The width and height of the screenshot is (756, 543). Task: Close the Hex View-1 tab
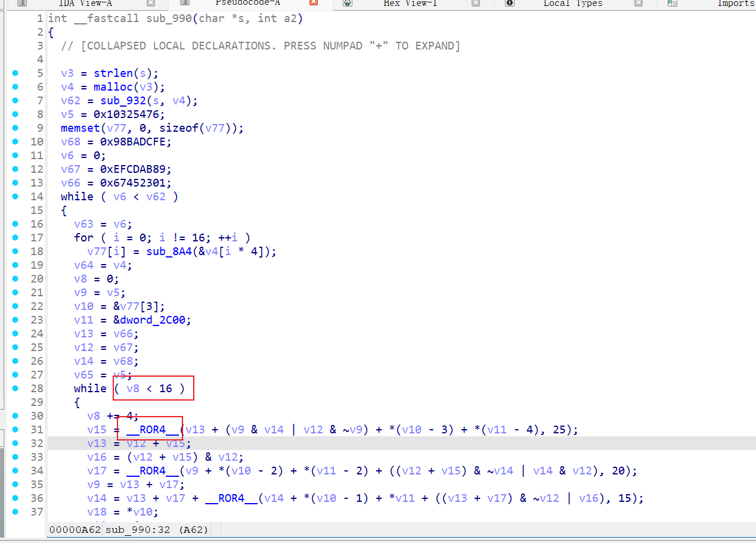point(475,4)
